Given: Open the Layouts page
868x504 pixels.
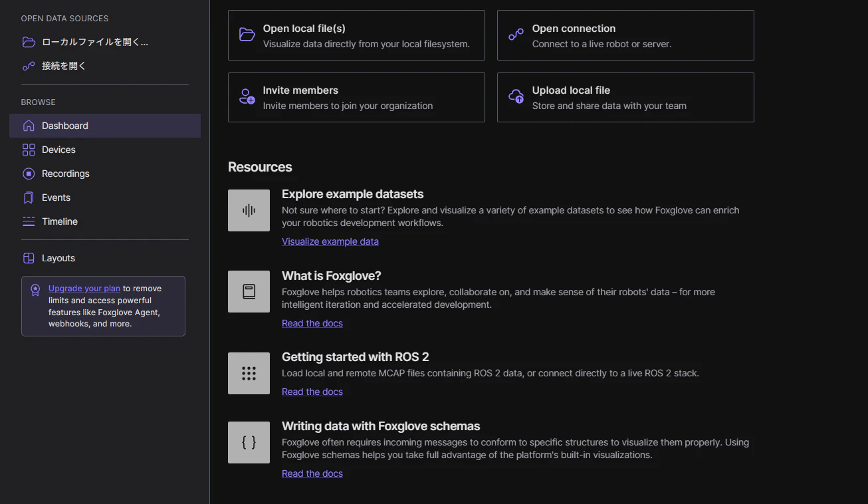Looking at the screenshot, I should point(105,258).
